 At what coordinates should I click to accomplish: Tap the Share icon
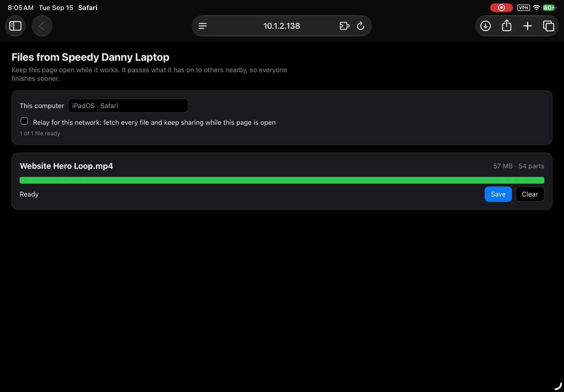pyautogui.click(x=506, y=26)
